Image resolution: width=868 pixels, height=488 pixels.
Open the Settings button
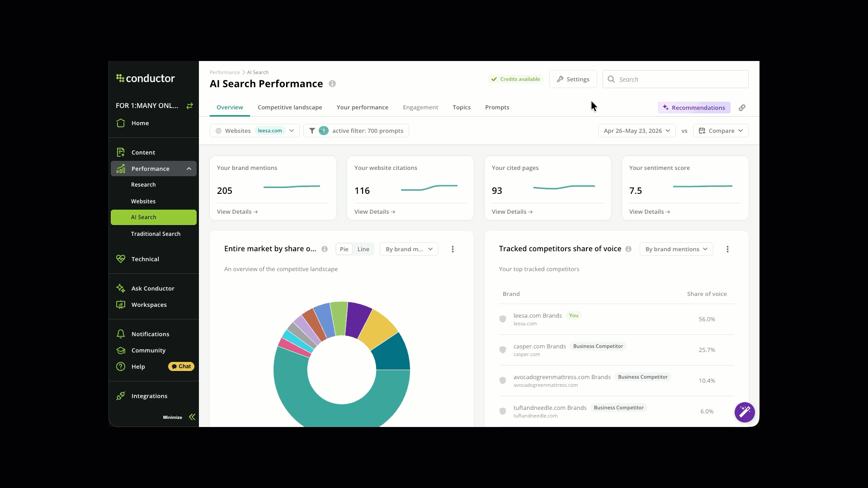tap(573, 79)
